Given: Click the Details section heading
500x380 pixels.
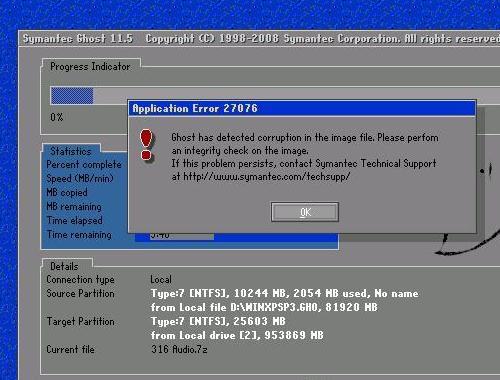Looking at the screenshot, I should (x=64, y=266).
